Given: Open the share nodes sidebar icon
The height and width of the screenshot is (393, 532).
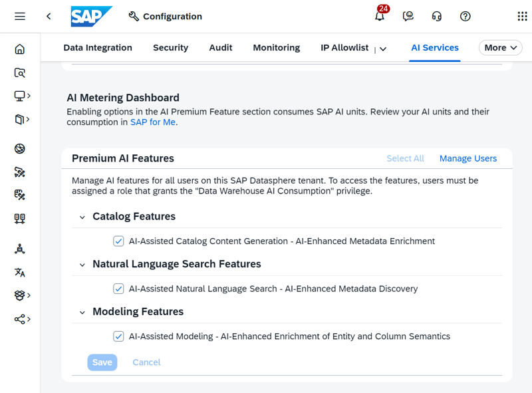Looking at the screenshot, I should click(x=19, y=319).
